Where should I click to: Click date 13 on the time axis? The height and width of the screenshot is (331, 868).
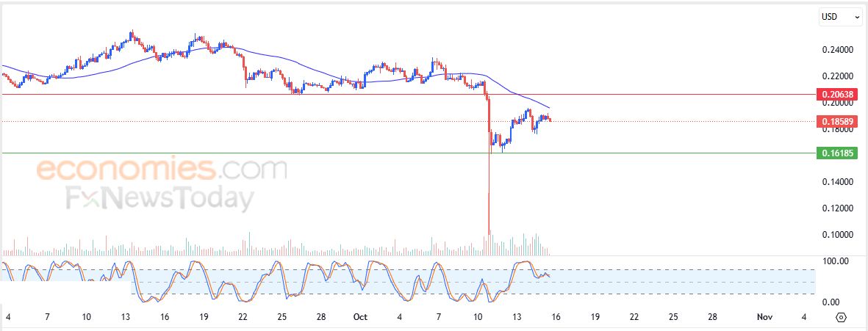point(517,317)
